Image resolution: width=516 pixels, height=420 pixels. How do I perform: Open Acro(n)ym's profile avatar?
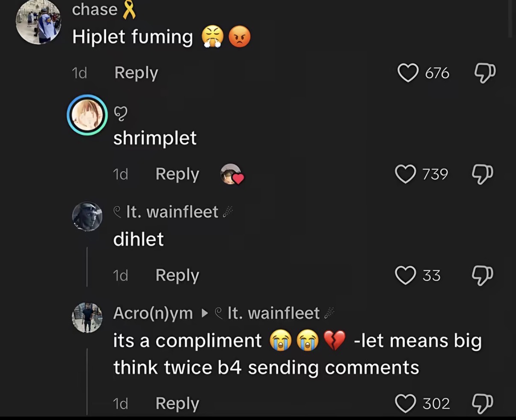point(87,318)
